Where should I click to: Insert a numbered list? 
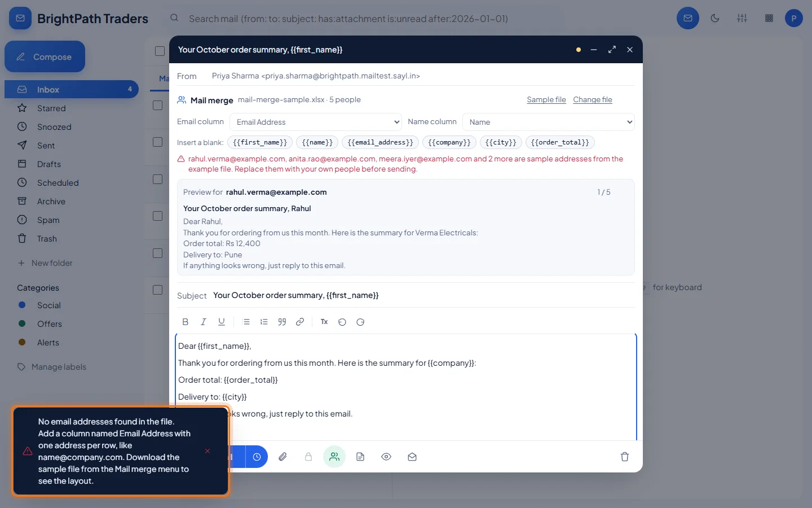tap(264, 322)
